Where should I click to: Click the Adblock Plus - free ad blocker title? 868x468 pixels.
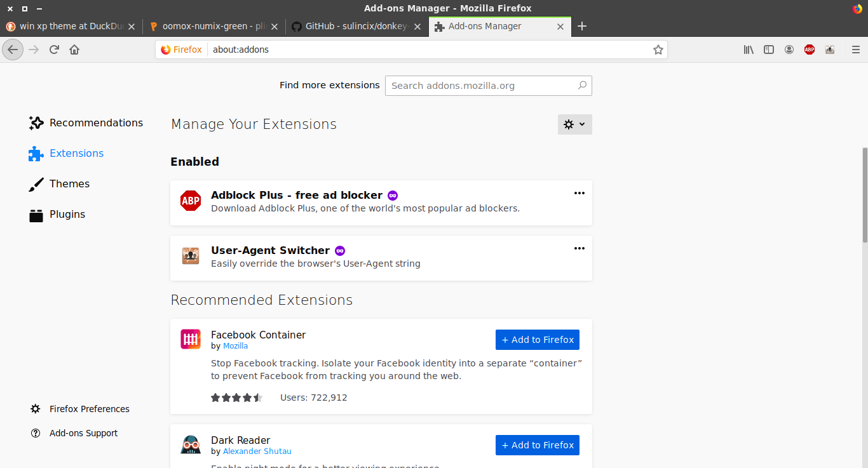point(297,195)
